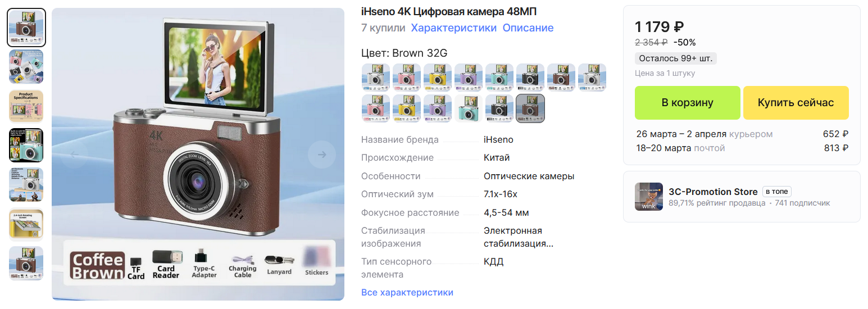
Task: Select the LED fill light thumbnail
Action: click(26, 146)
